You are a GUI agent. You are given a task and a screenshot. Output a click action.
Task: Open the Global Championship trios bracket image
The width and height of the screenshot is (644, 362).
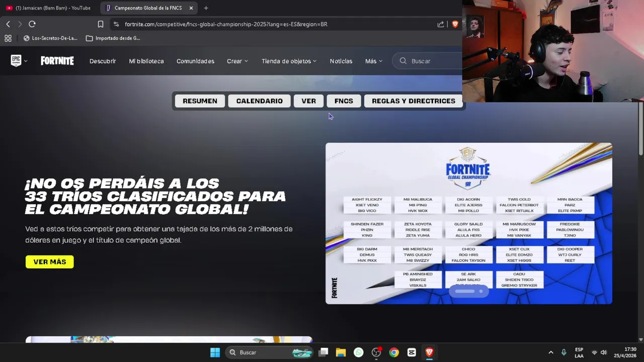(x=468, y=223)
